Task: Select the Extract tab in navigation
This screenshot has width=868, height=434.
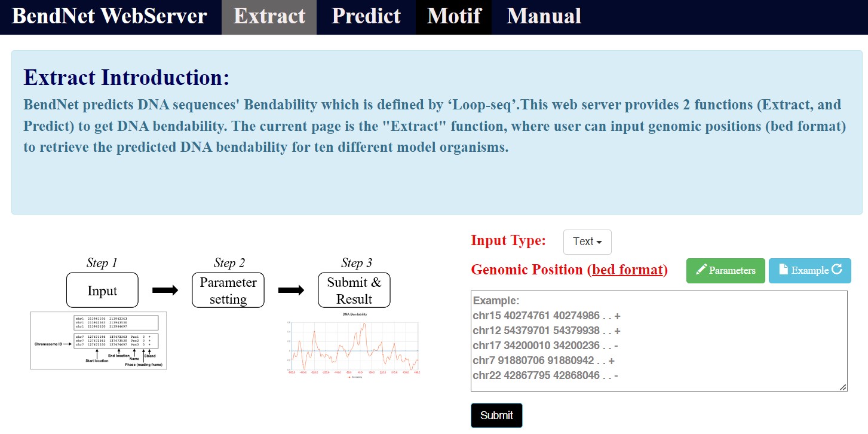Action: coord(269,17)
